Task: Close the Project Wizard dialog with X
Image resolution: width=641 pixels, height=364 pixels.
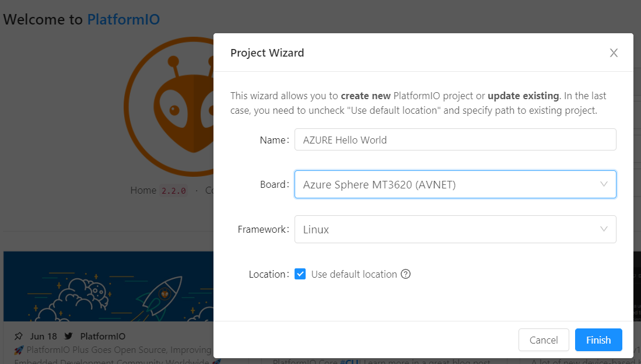Action: (x=614, y=52)
